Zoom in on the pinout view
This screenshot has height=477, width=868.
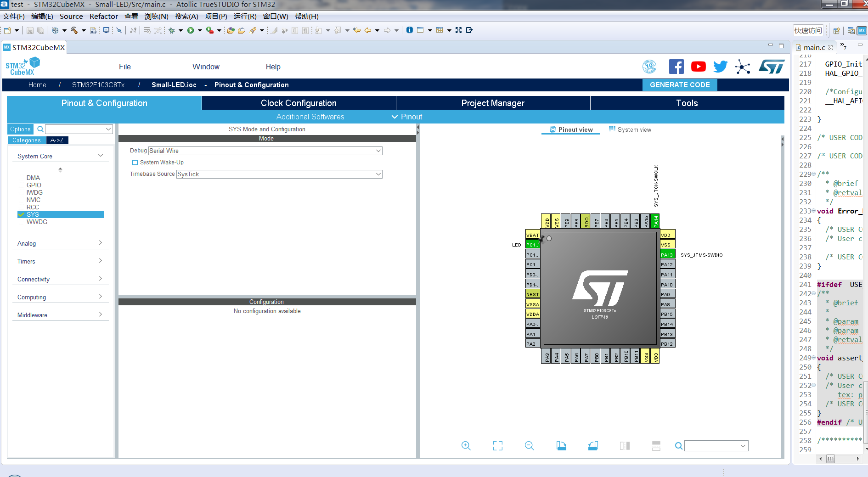tap(466, 446)
